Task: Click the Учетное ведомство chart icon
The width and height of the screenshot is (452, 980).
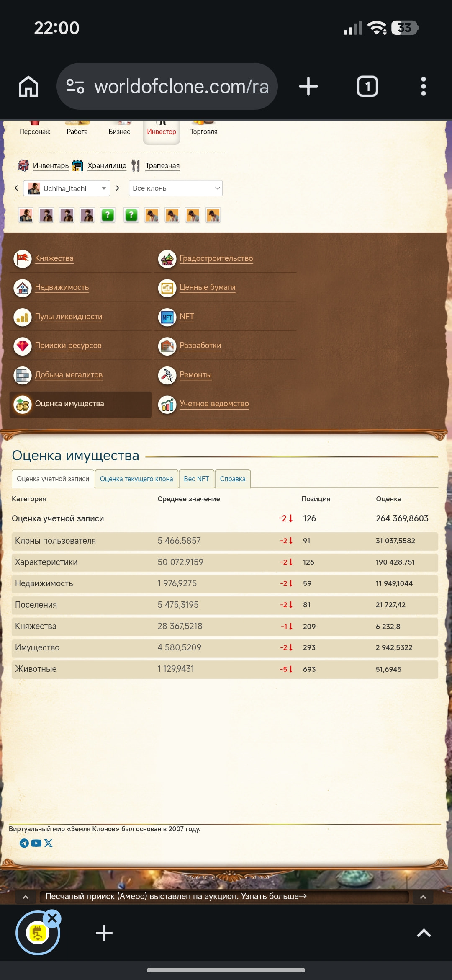Action: pos(167,404)
